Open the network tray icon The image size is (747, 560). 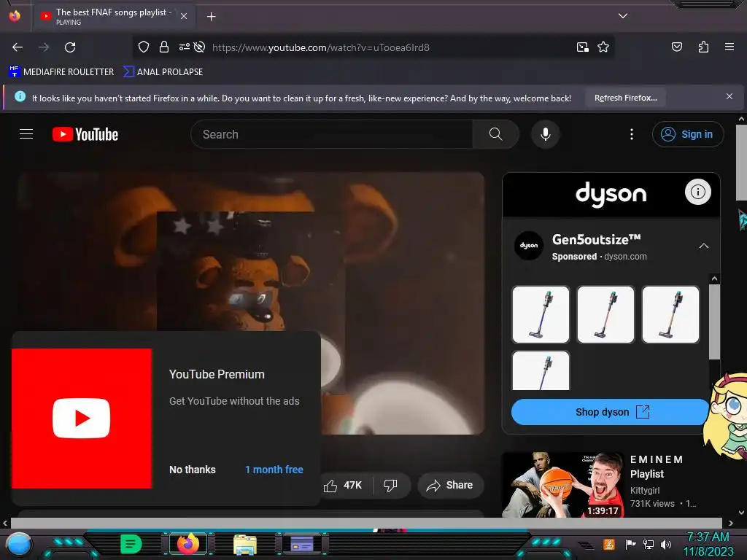649,544
